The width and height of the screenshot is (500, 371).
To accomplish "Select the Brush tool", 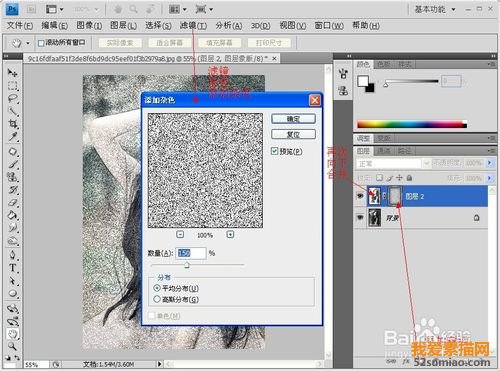I will (13, 164).
